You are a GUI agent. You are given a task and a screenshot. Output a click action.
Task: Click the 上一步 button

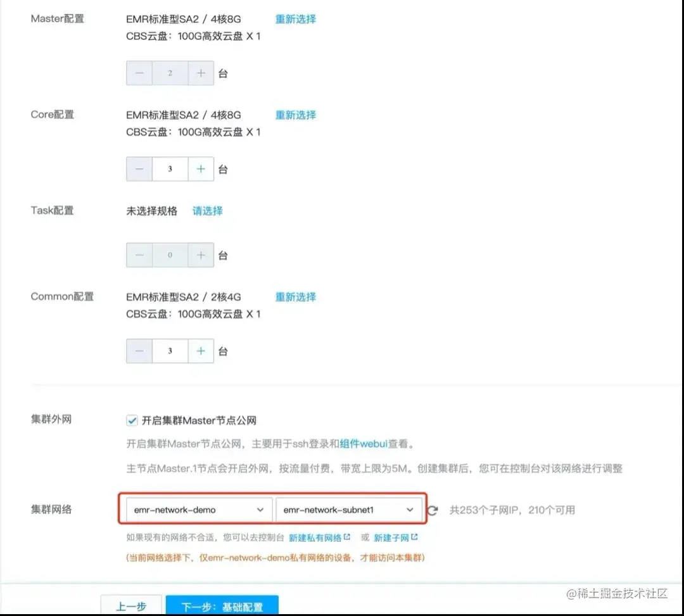coord(131,605)
